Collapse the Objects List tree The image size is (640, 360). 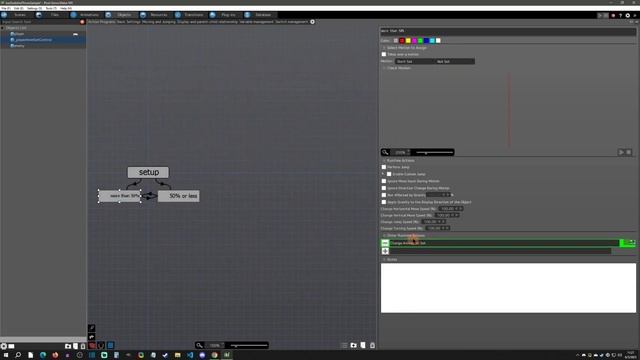(x=2, y=28)
